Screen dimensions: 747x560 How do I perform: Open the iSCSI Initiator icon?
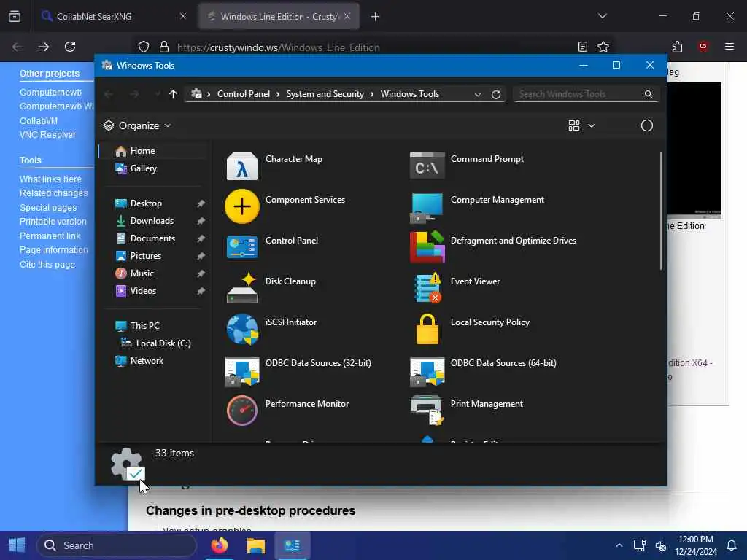(242, 329)
